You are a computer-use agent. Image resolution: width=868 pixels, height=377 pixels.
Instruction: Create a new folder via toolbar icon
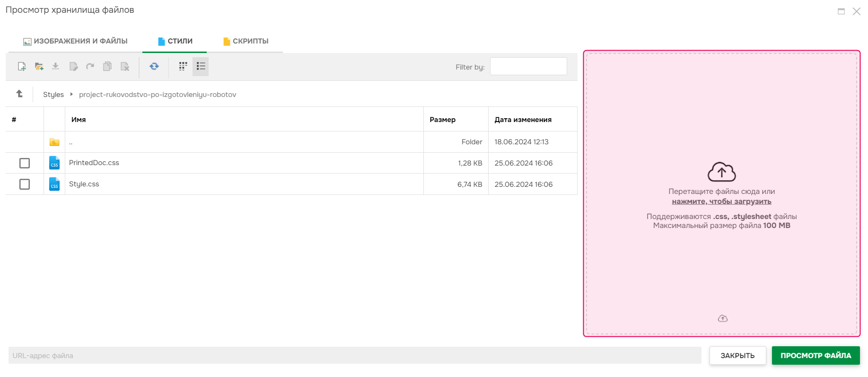click(39, 67)
